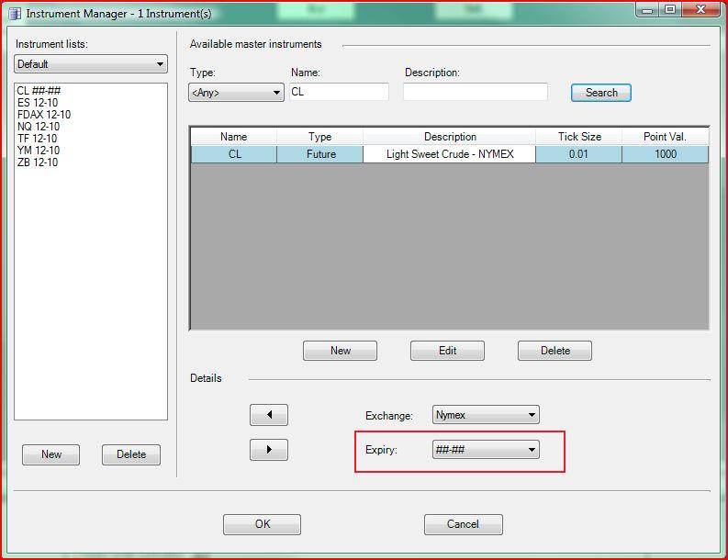Select CL ##-## in instrument list
728x560 pixels.
[x=39, y=91]
